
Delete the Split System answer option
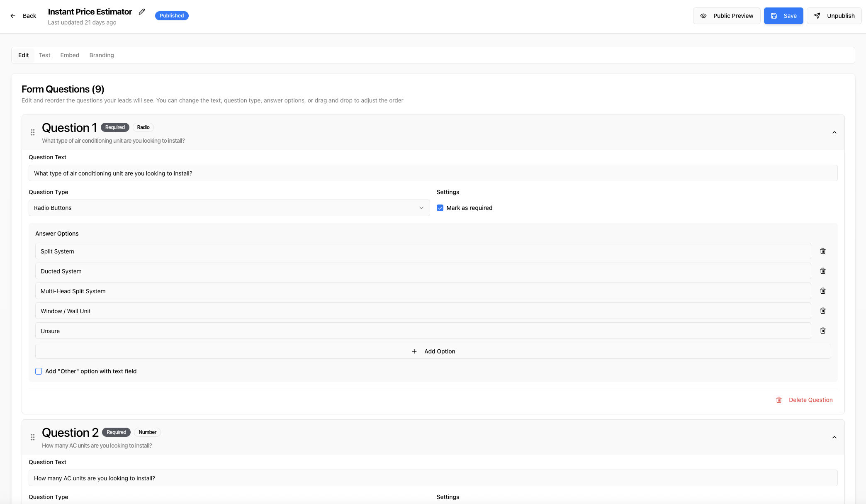[x=823, y=251]
